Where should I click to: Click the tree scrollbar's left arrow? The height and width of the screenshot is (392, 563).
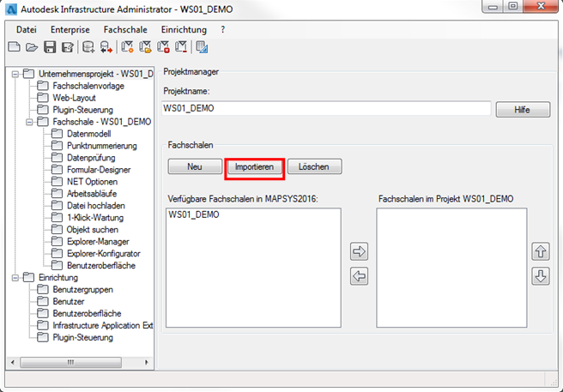click(13, 362)
